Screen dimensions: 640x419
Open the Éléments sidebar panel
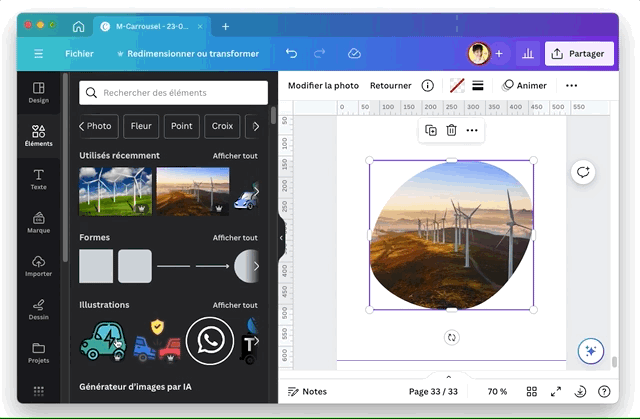pyautogui.click(x=38, y=135)
